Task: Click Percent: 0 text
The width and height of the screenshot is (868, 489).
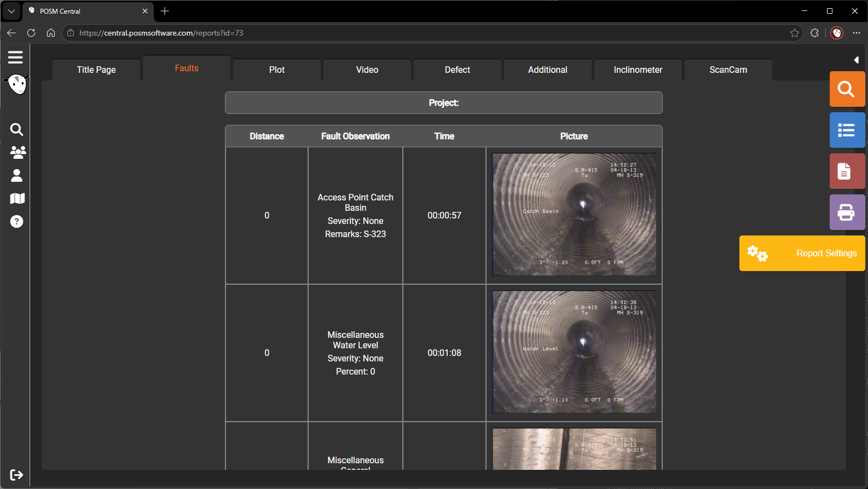Action: click(x=356, y=372)
